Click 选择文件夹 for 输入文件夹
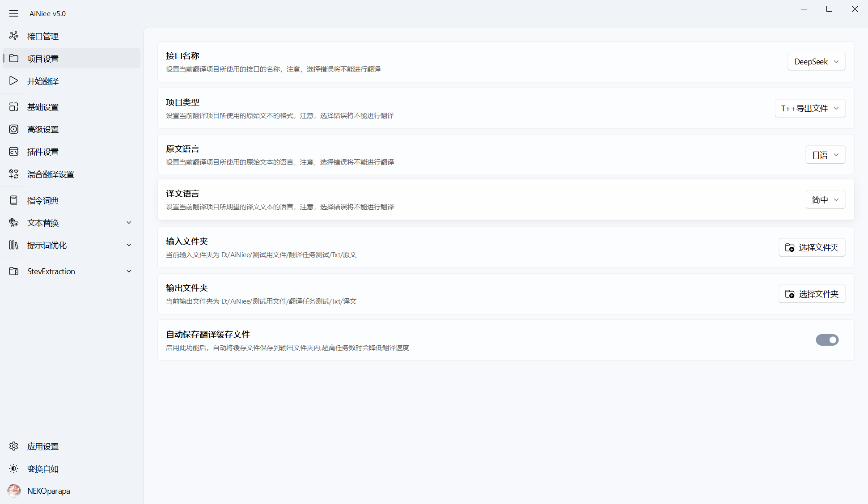868x504 pixels. tap(812, 247)
